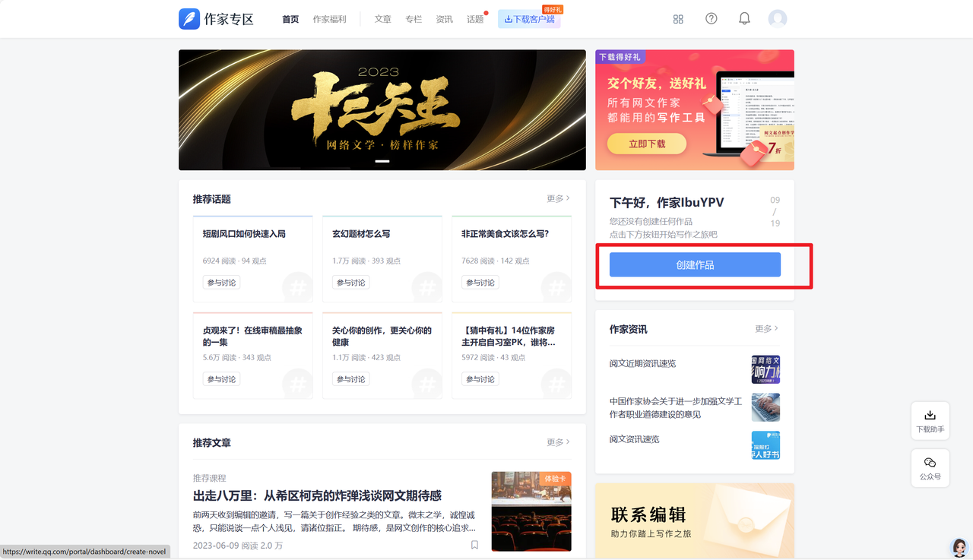Open the 阅文近期资讯速览 news thumbnail
The width and height of the screenshot is (973, 560).
click(x=765, y=369)
